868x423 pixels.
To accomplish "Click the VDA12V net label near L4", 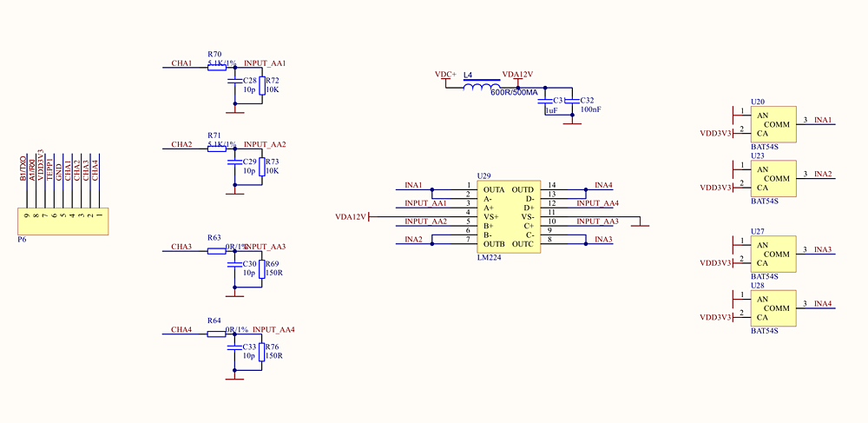I will [x=517, y=74].
